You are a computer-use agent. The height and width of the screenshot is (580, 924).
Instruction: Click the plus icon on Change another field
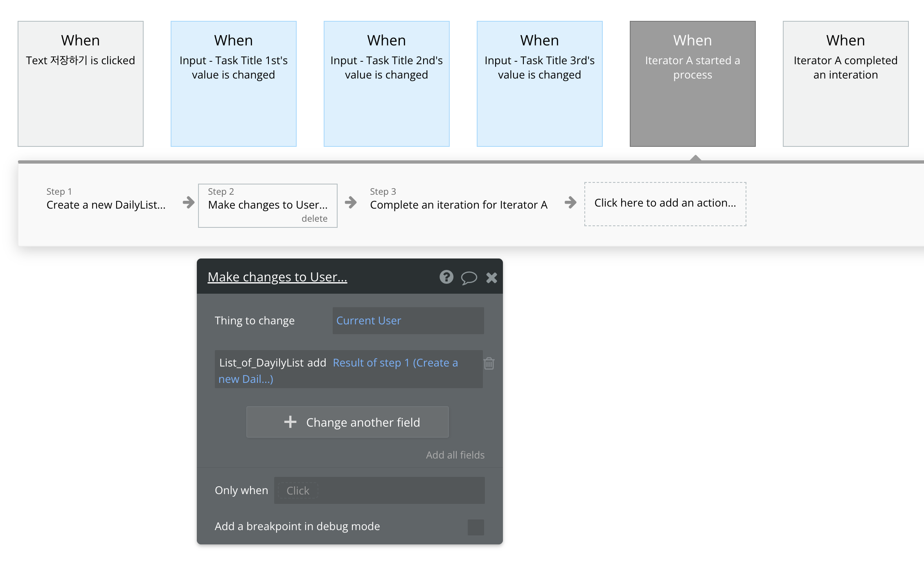point(290,422)
